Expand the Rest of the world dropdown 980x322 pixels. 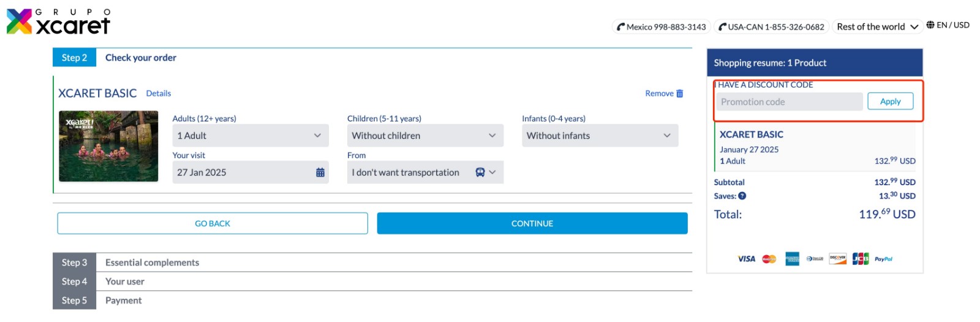(877, 27)
